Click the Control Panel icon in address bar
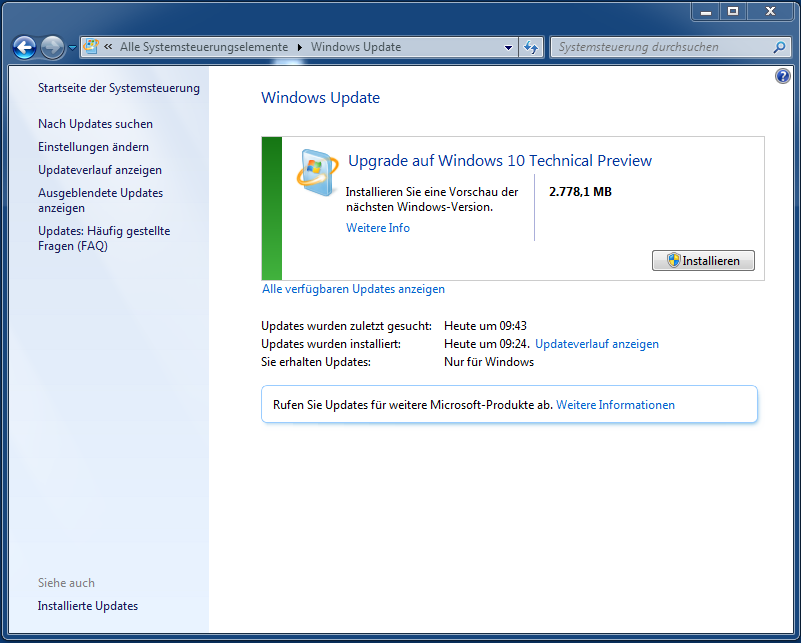The width and height of the screenshot is (801, 643). click(x=91, y=46)
